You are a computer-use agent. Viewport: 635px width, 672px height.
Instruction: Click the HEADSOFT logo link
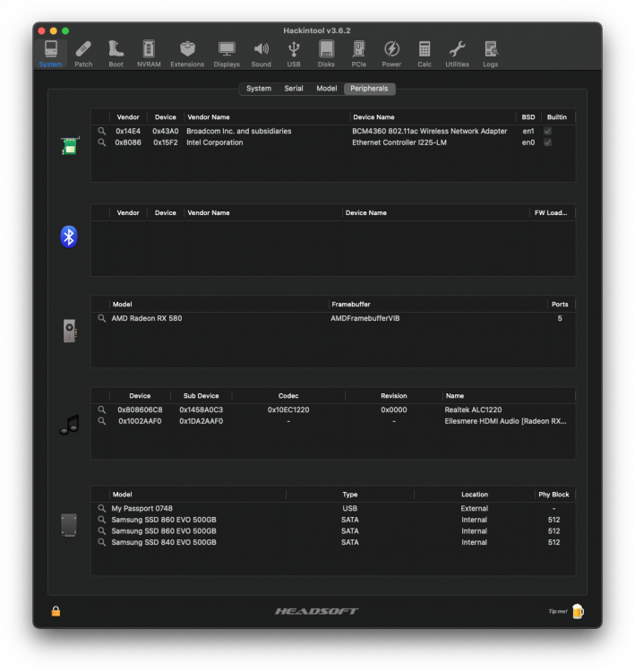tap(317, 611)
